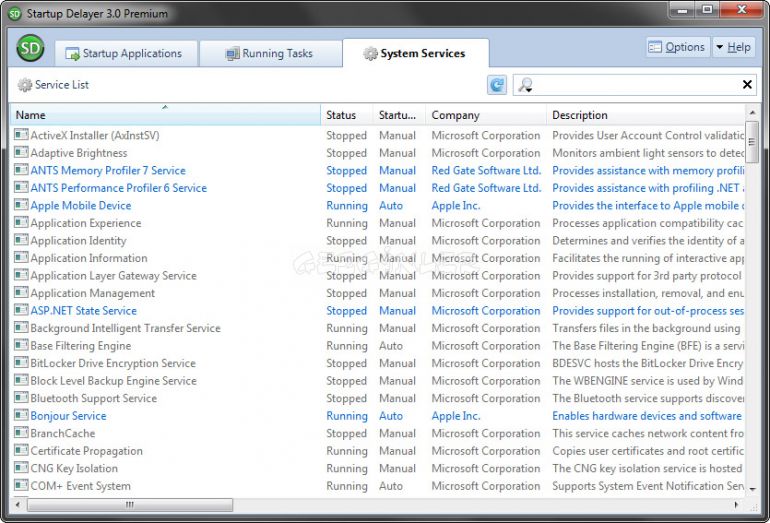The image size is (770, 523).
Task: Click the Service List gear icon
Action: pyautogui.click(x=25, y=85)
